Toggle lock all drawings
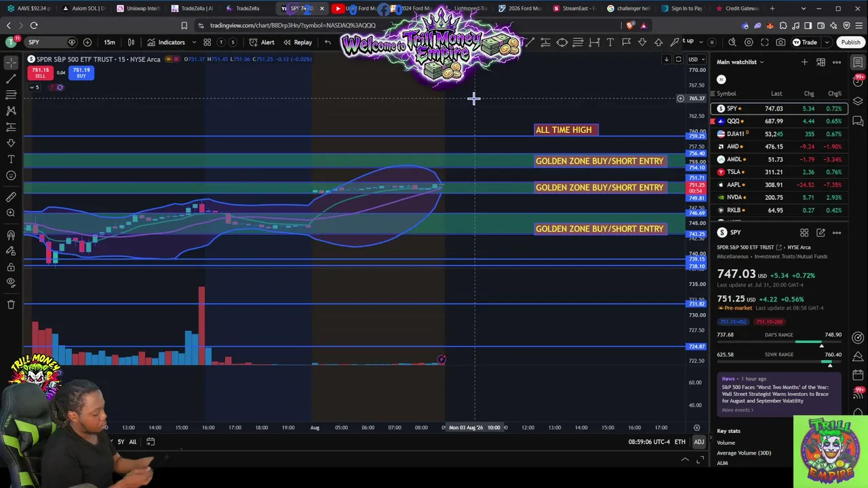 click(11, 268)
